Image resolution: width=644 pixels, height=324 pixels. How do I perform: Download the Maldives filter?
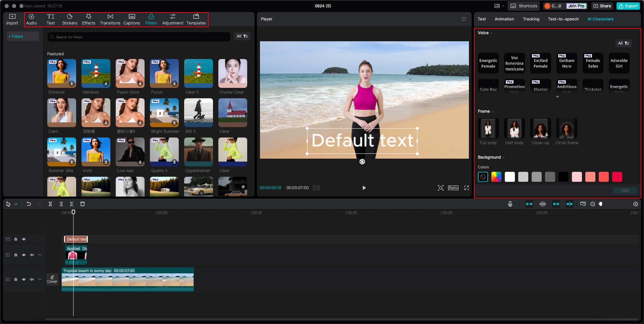click(106, 84)
